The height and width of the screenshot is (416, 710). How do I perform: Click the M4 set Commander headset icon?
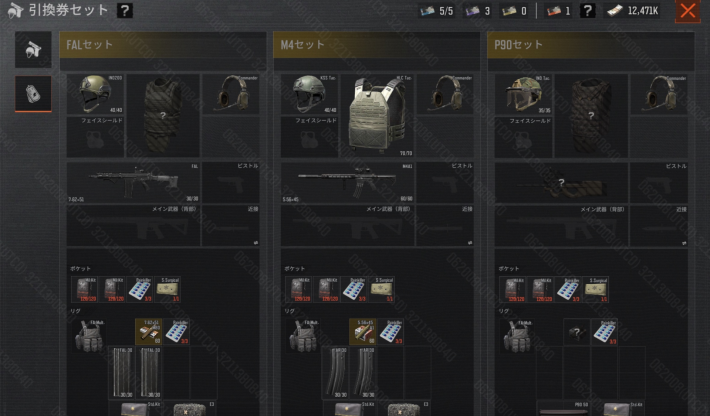point(445,94)
